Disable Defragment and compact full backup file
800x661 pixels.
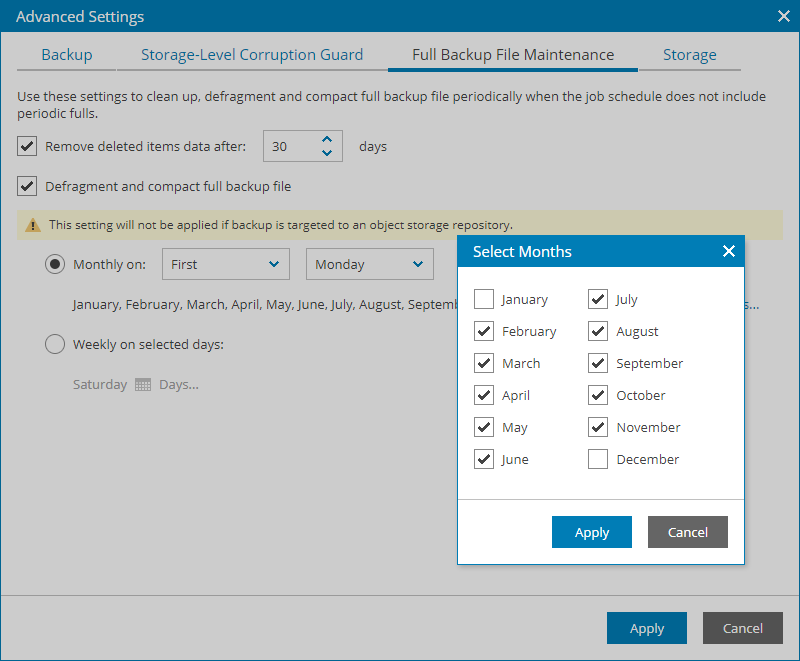[26, 186]
